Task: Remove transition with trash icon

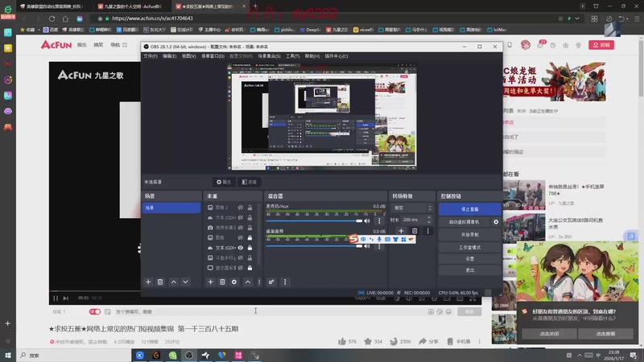Action: coord(415,231)
